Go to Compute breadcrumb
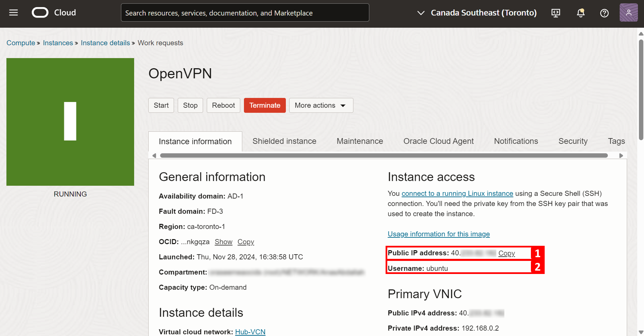The width and height of the screenshot is (644, 336). (21, 43)
